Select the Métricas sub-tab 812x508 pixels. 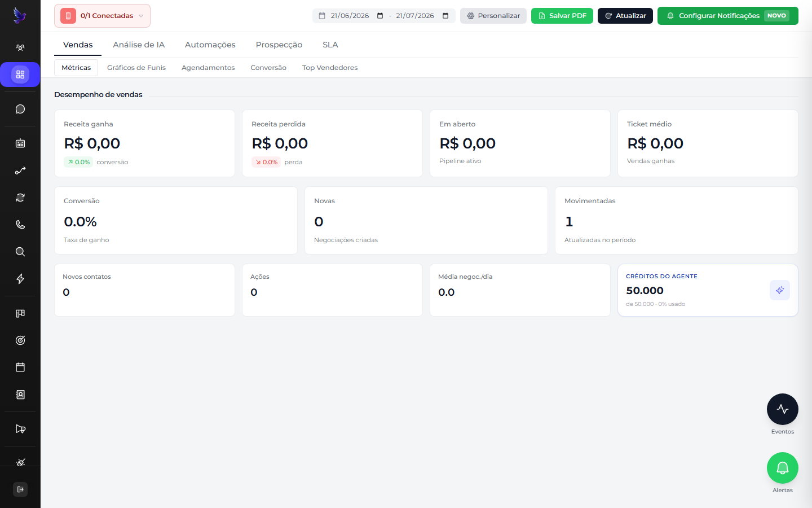click(76, 68)
